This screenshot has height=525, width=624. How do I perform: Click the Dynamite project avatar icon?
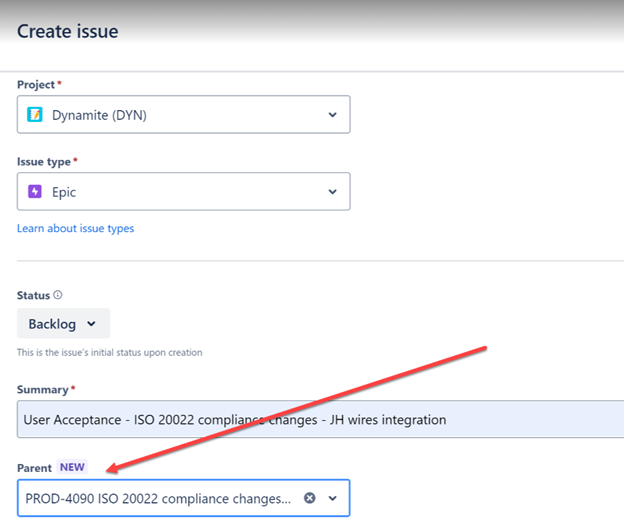pyautogui.click(x=35, y=115)
